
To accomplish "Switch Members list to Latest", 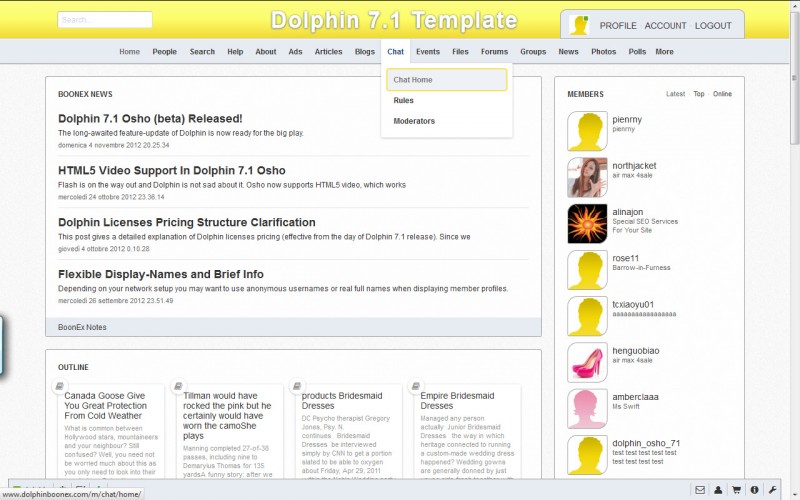I will coord(676,94).
